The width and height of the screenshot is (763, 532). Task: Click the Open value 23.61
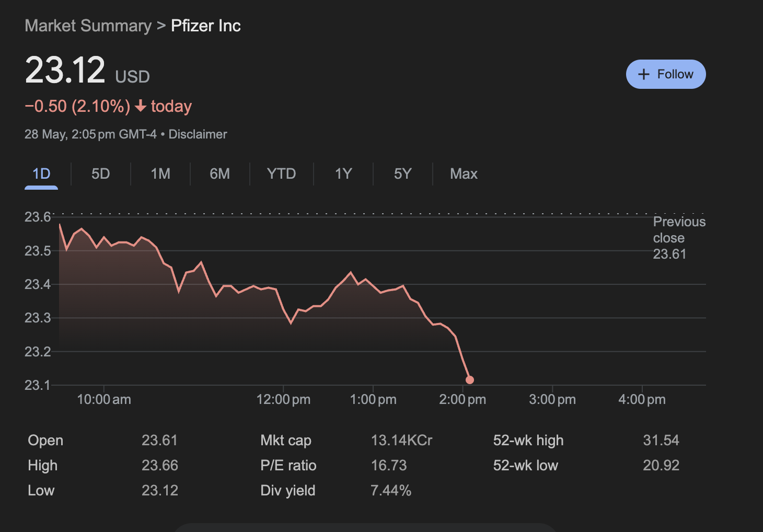(159, 440)
